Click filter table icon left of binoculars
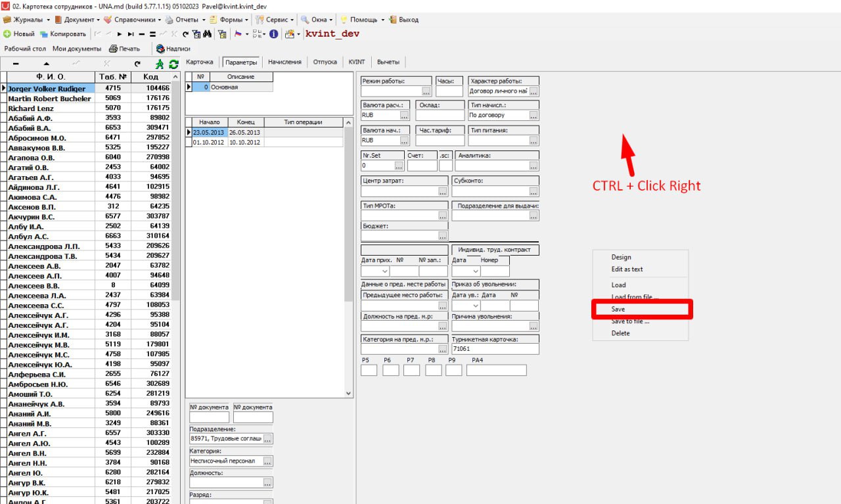Image resolution: width=841 pixels, height=504 pixels. tap(196, 34)
